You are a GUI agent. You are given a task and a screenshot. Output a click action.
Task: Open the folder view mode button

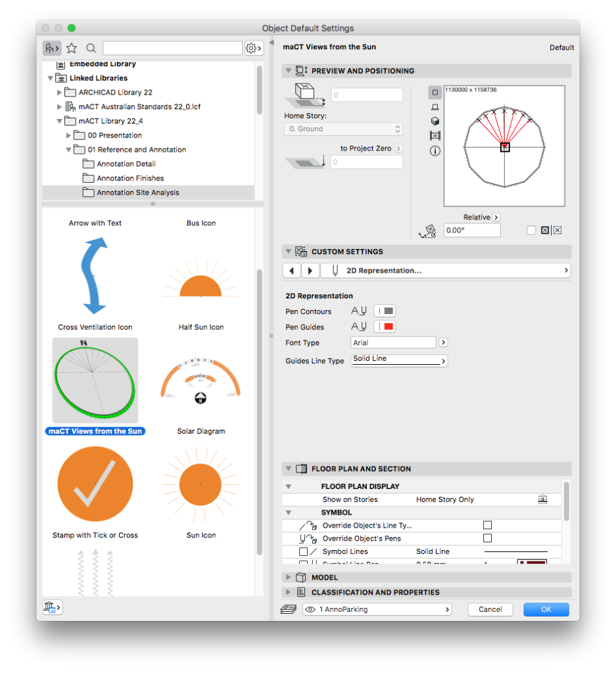[x=51, y=48]
